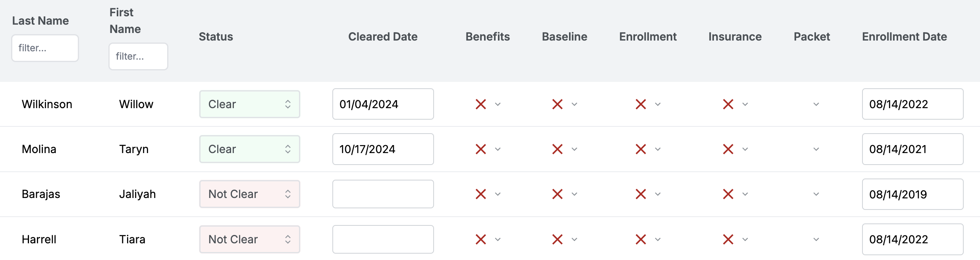Click Barajas's red X under Enrollment
Image resolution: width=980 pixels, height=260 pixels.
641,194
